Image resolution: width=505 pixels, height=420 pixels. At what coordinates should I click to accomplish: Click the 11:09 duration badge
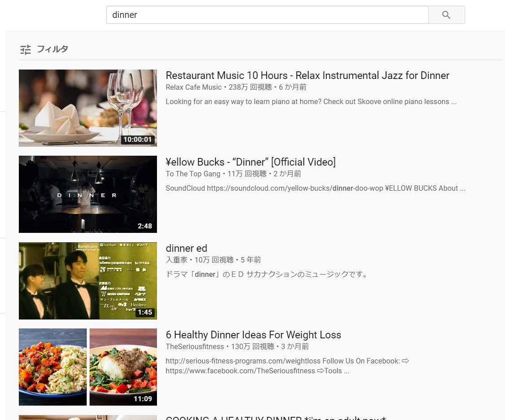[x=143, y=399]
